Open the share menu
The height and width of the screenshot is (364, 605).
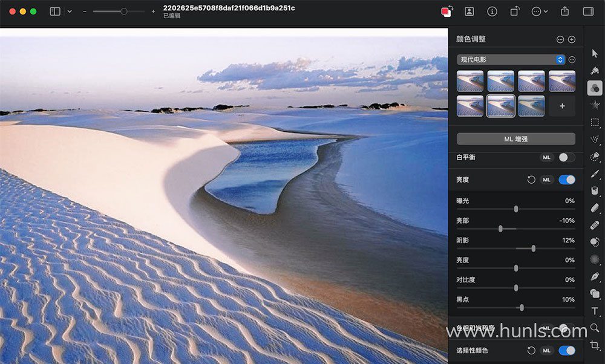[x=564, y=11]
